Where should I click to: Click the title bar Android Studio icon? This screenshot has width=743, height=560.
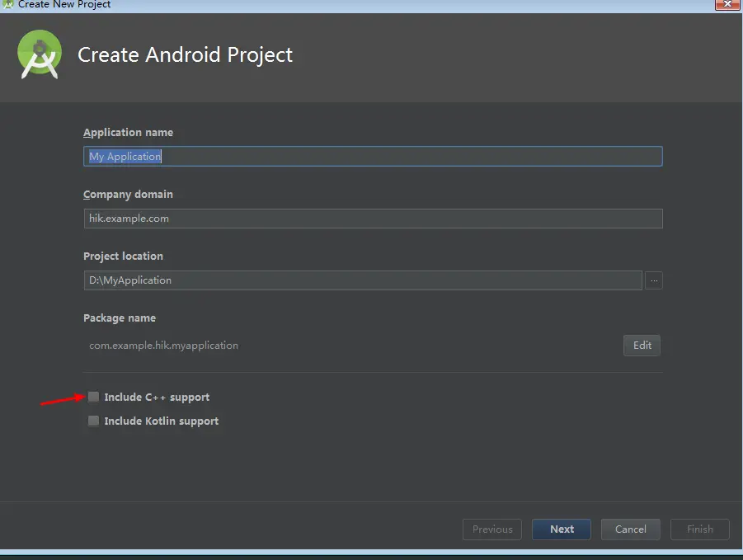[x=7, y=4]
